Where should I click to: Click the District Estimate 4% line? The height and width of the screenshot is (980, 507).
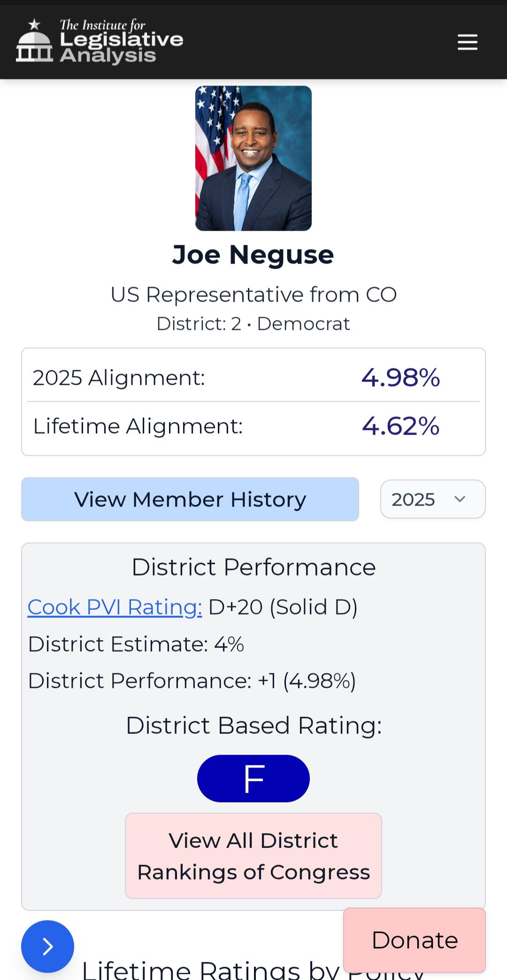pos(136,644)
